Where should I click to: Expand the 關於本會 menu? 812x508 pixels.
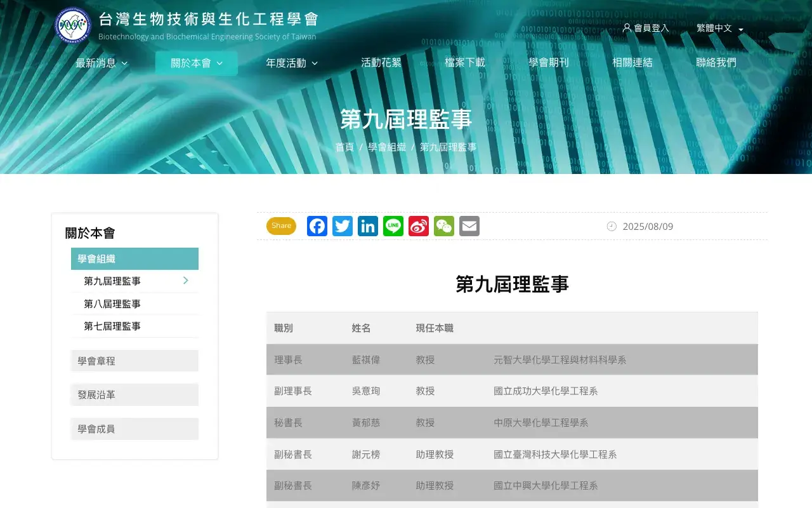pos(197,63)
